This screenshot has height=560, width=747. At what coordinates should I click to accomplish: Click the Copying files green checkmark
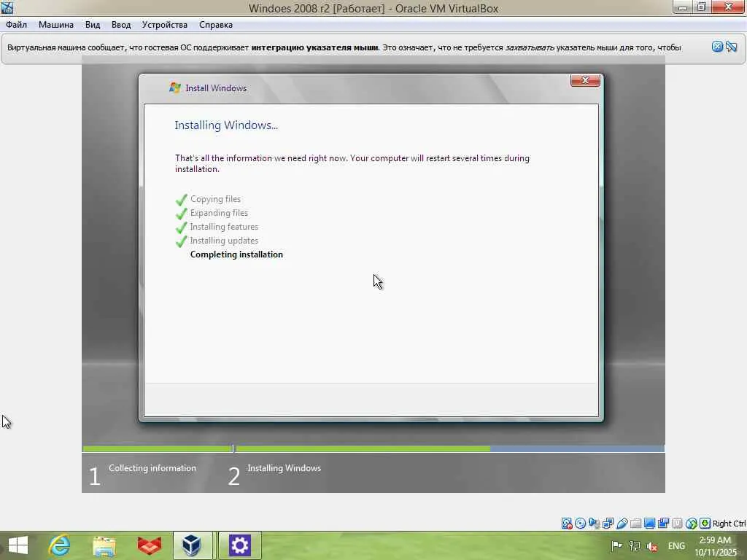coord(181,200)
